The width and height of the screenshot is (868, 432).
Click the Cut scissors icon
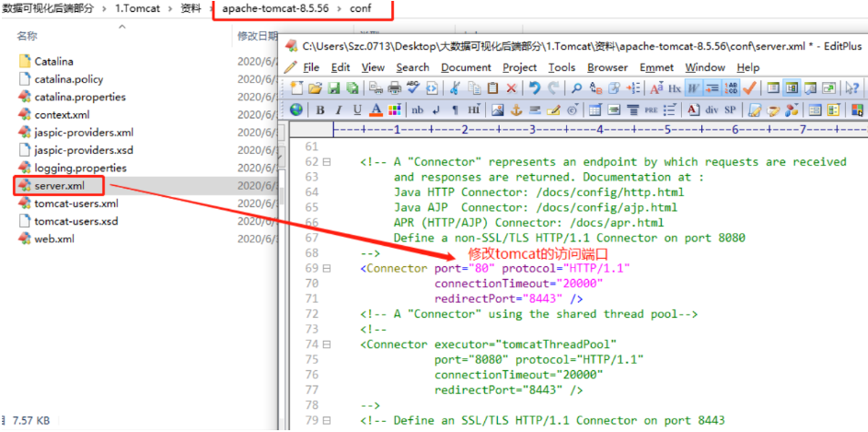tap(454, 87)
